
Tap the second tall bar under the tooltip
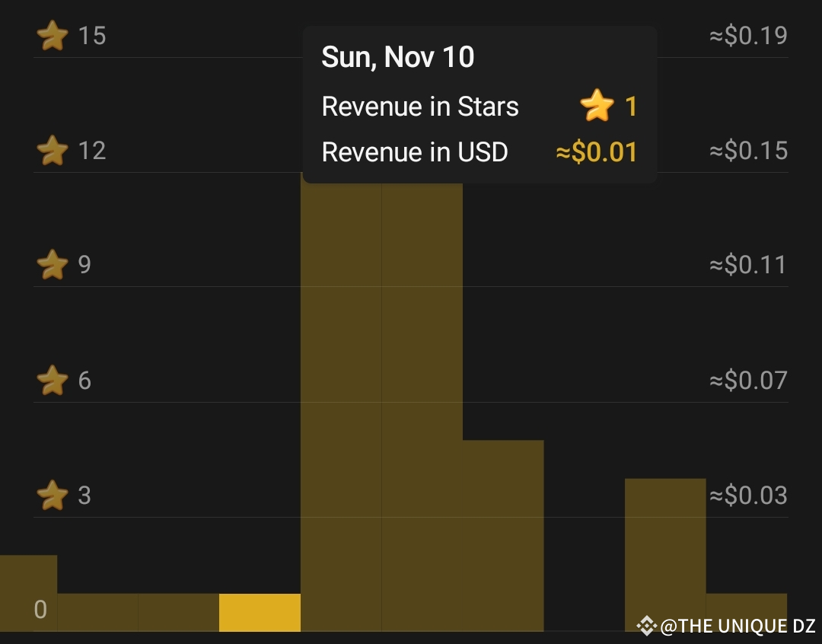click(x=422, y=403)
